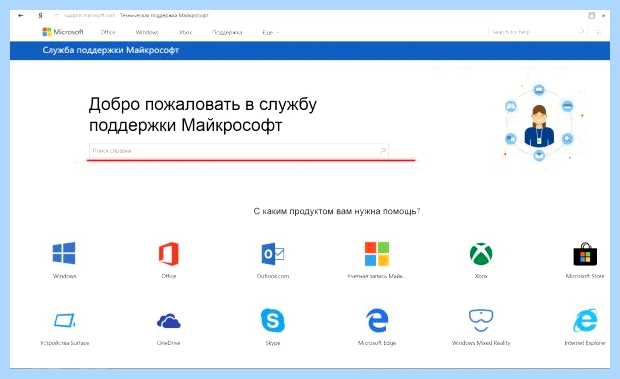
Task: Open the Internet Explorer icon
Action: (586, 321)
